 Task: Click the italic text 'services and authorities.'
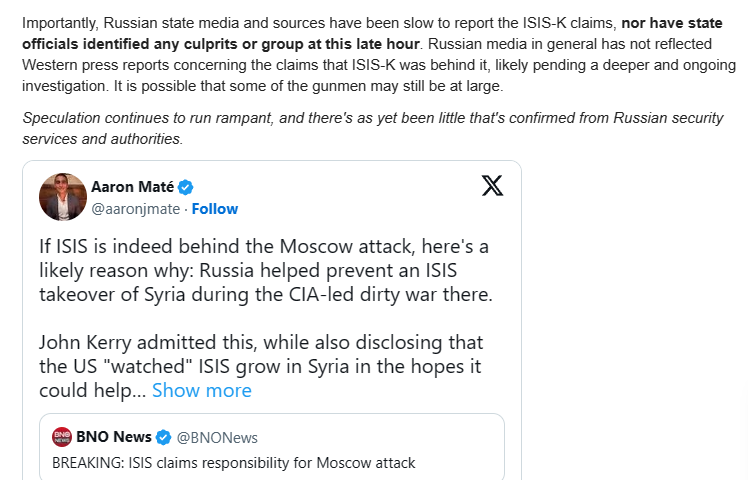click(103, 139)
